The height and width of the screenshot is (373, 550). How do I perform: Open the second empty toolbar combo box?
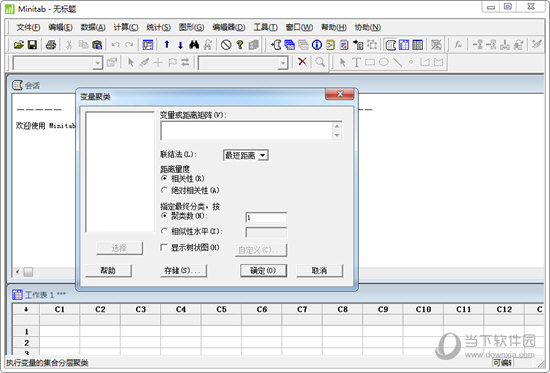tap(243, 63)
